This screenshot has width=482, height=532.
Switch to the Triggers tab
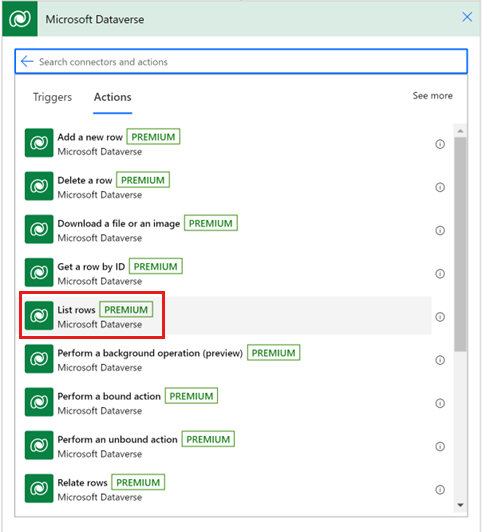(x=52, y=97)
